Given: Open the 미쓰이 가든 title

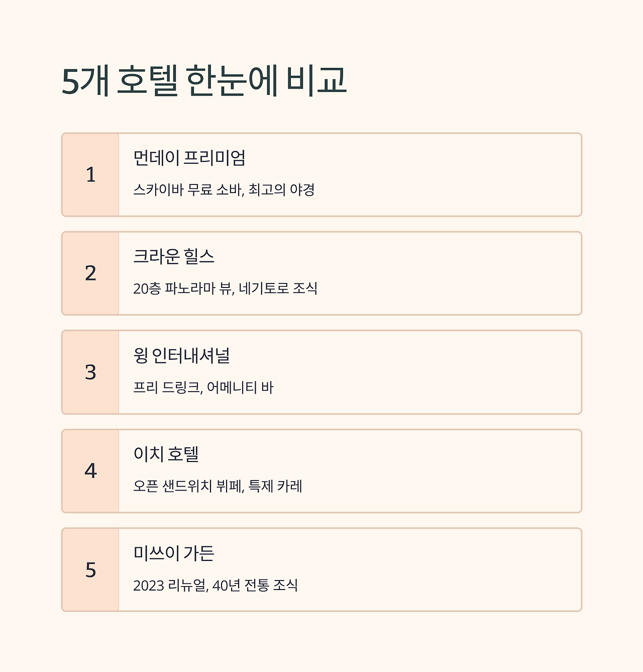Looking at the screenshot, I should [174, 553].
